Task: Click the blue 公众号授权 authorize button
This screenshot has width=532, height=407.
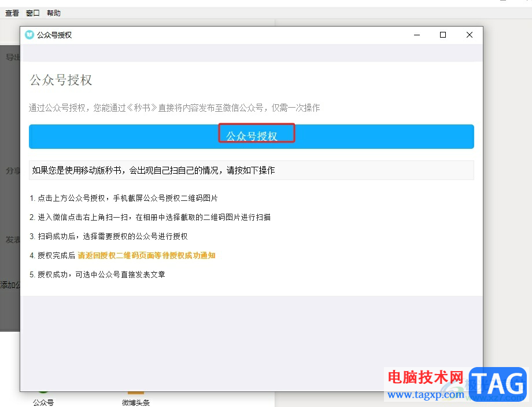Action: (252, 137)
